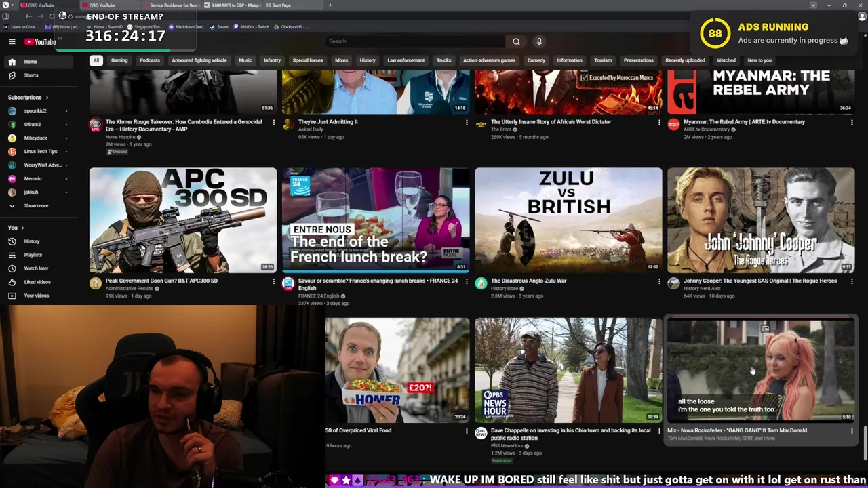The width and height of the screenshot is (868, 488).
Task: Open options menu for Myanmar Rebel Army video
Action: (851, 123)
